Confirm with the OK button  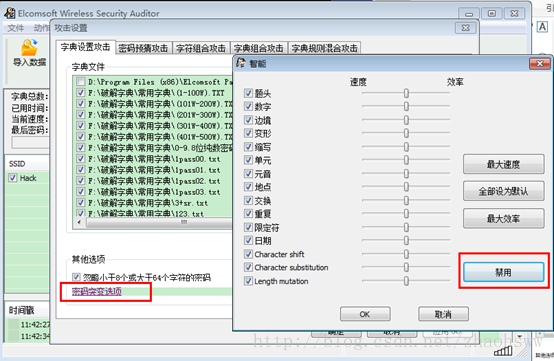(x=365, y=314)
